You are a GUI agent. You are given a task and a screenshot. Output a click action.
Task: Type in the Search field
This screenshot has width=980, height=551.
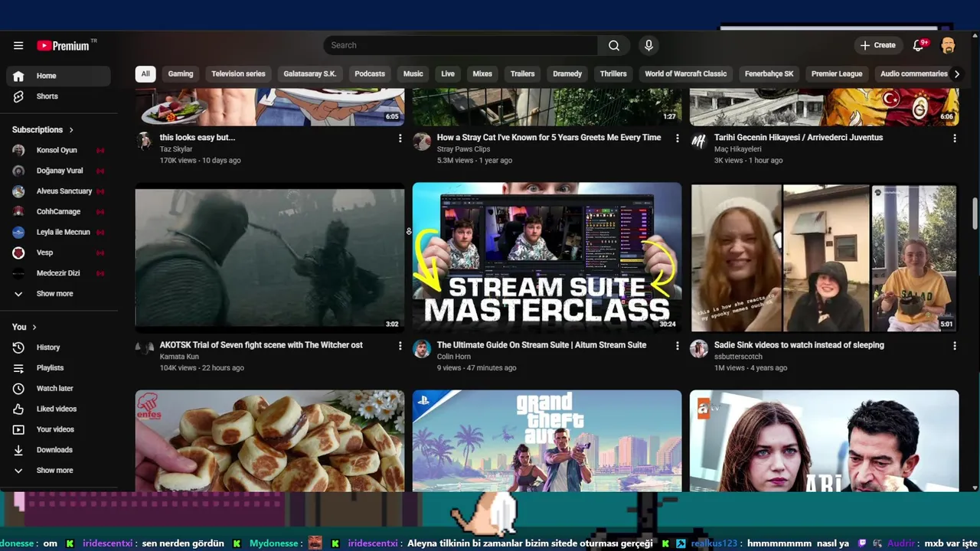coord(460,46)
